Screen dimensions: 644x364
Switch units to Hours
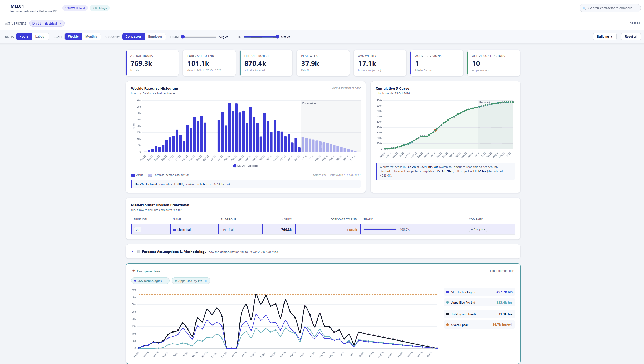24,37
